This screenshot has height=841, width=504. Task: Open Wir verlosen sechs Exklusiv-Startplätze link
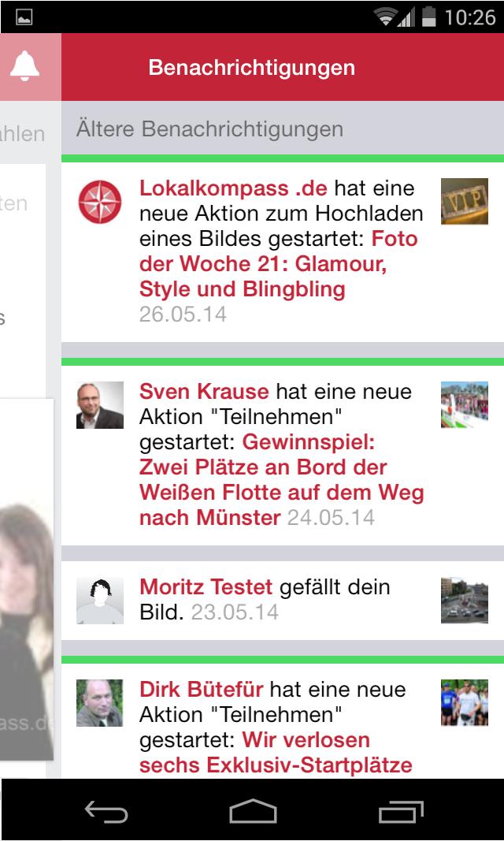point(276,753)
